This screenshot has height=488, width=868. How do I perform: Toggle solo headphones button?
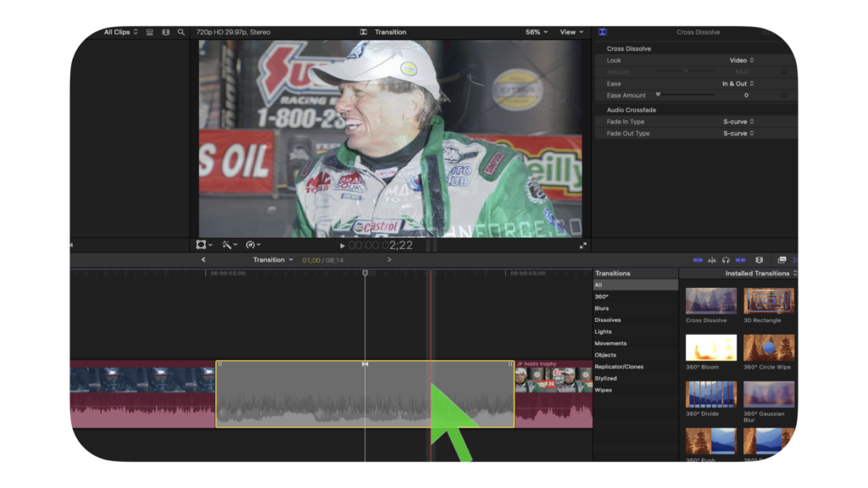coord(726,260)
